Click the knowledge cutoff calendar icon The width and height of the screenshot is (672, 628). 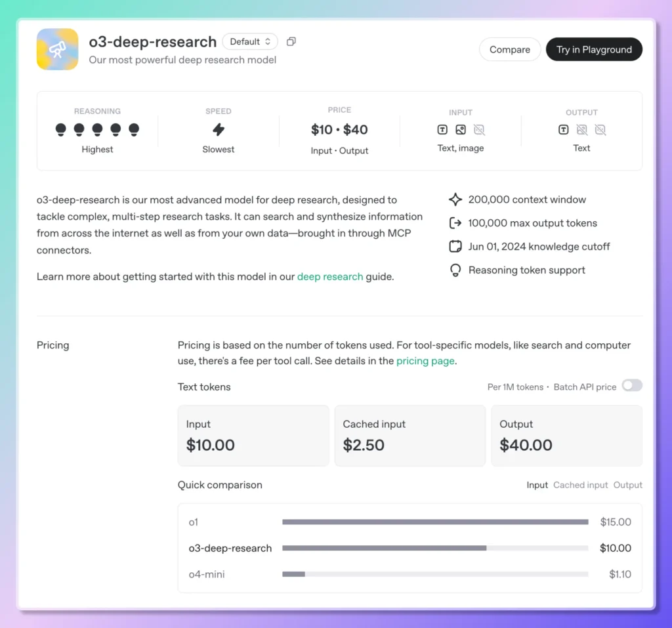(455, 247)
